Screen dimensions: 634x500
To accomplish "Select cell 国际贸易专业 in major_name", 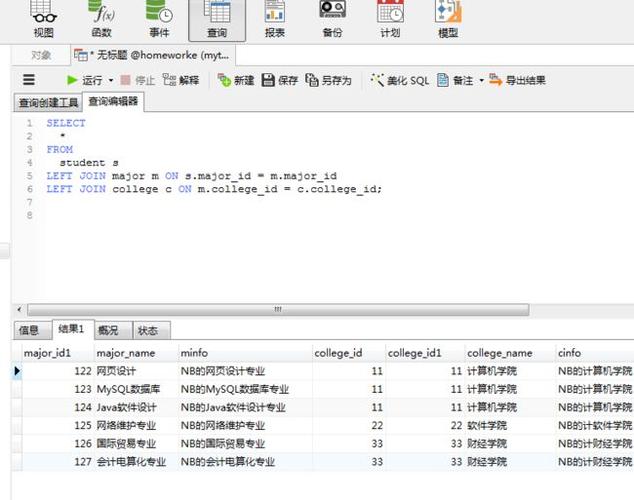I will (x=136, y=444).
